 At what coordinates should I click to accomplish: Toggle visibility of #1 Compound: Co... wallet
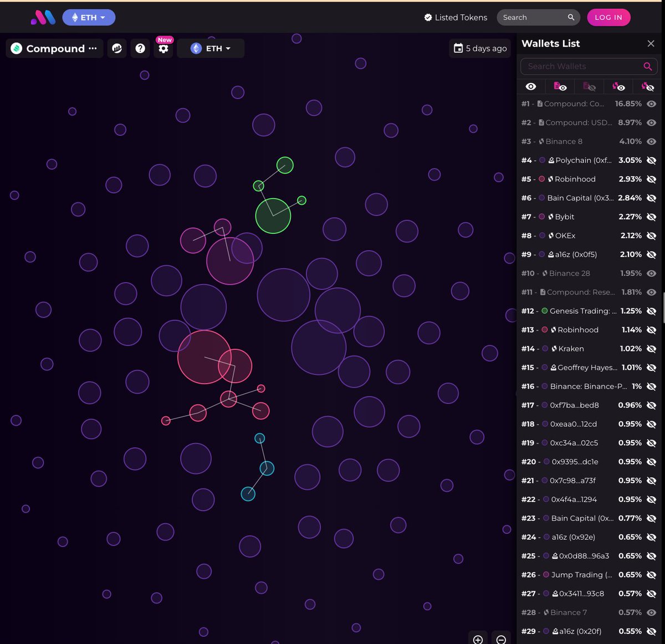(x=652, y=104)
